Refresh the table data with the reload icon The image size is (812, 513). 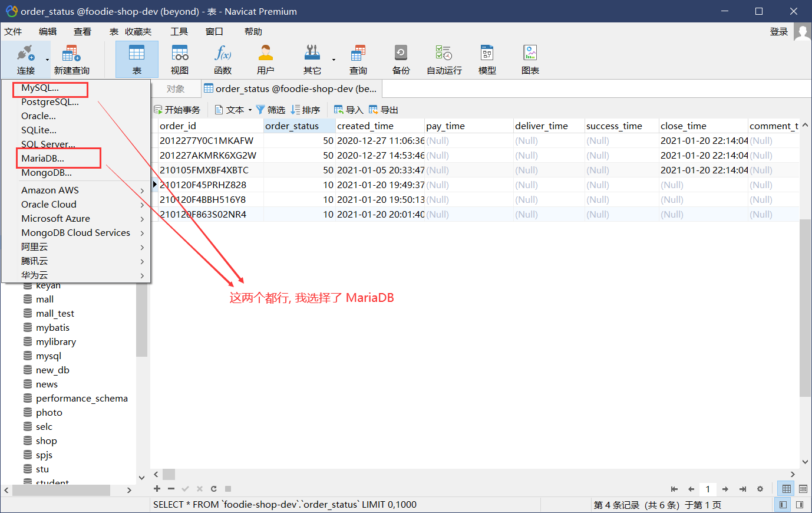(x=214, y=489)
